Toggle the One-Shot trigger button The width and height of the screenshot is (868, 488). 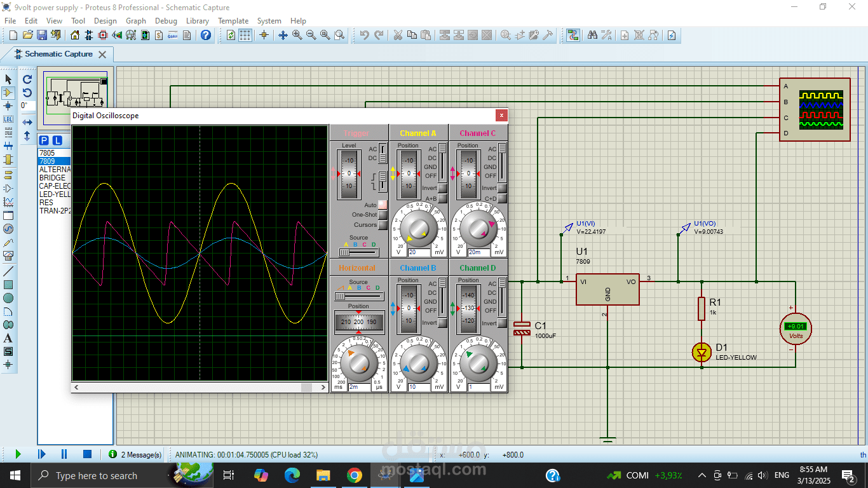pyautogui.click(x=383, y=215)
